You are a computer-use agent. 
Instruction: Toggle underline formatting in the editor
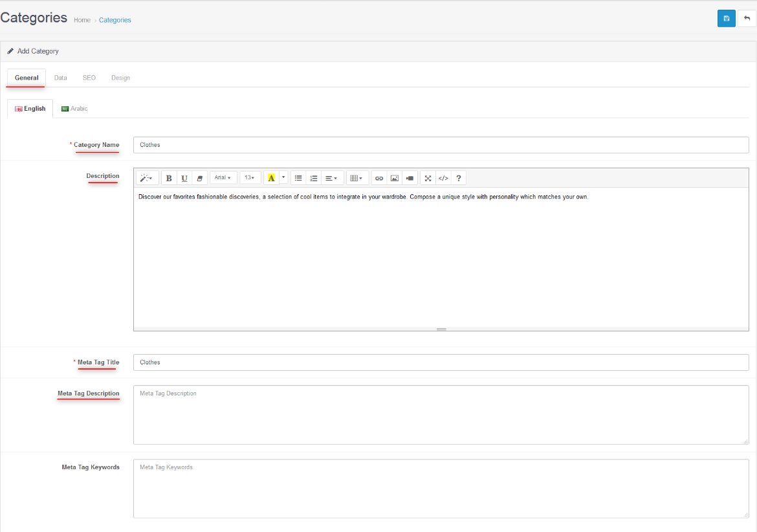click(x=184, y=178)
